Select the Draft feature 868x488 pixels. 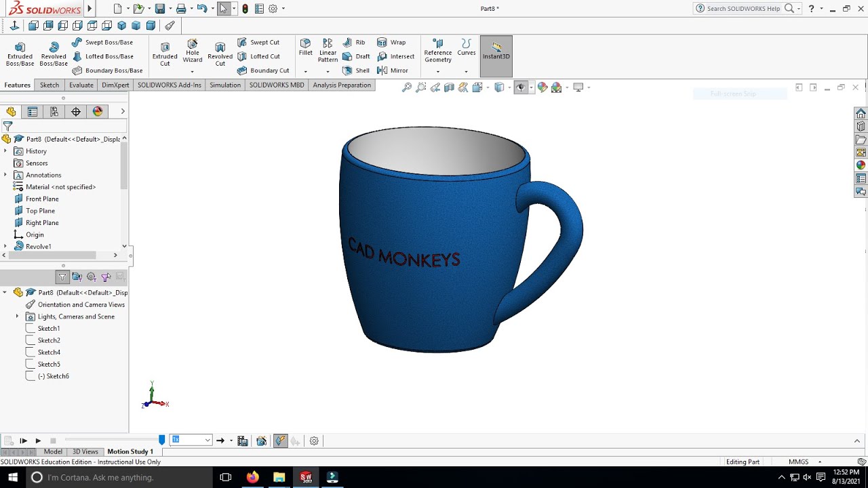pos(356,56)
